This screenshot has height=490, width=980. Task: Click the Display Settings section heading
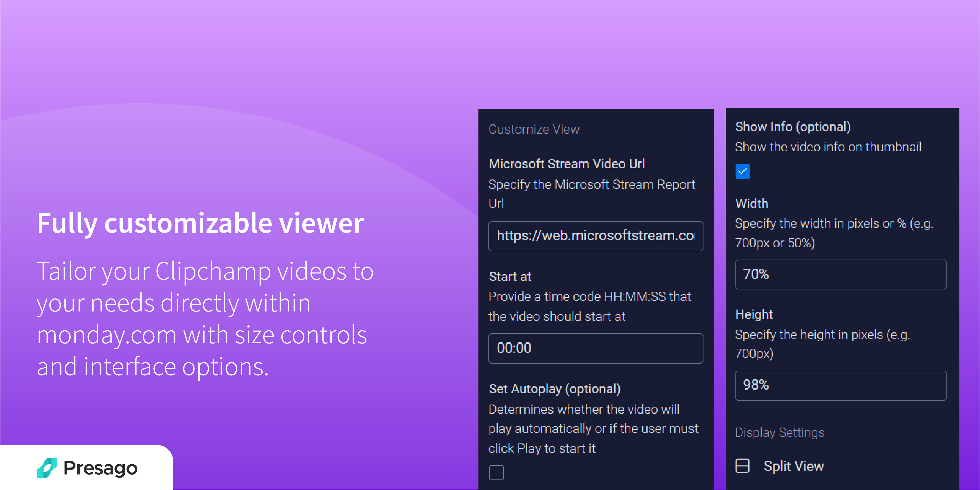click(x=779, y=432)
